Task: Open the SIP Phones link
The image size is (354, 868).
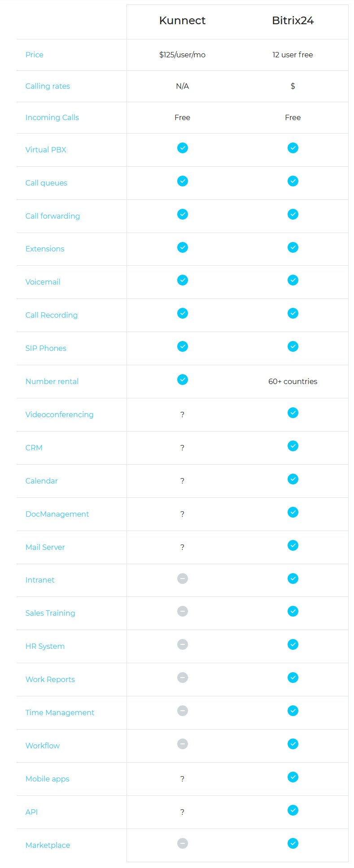Action: 46,348
